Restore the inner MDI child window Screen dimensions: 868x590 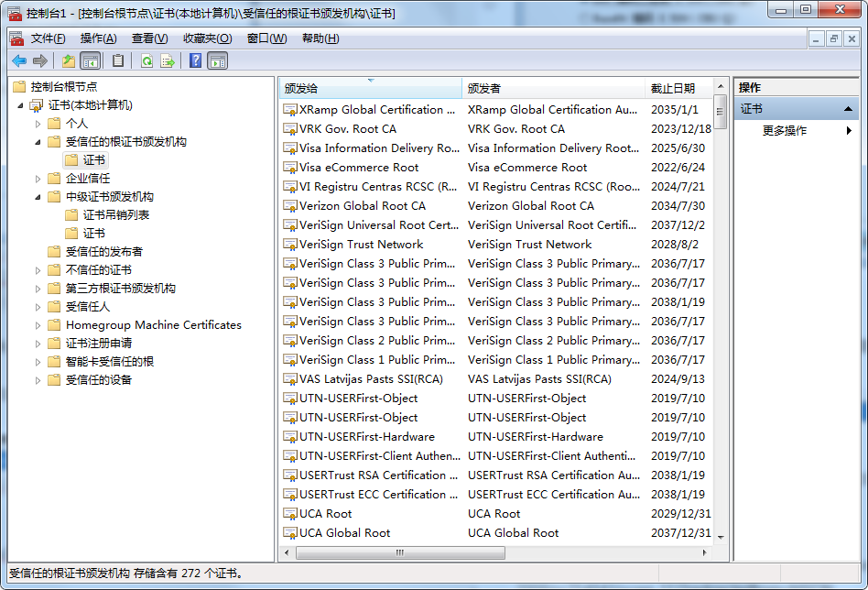pos(833,38)
